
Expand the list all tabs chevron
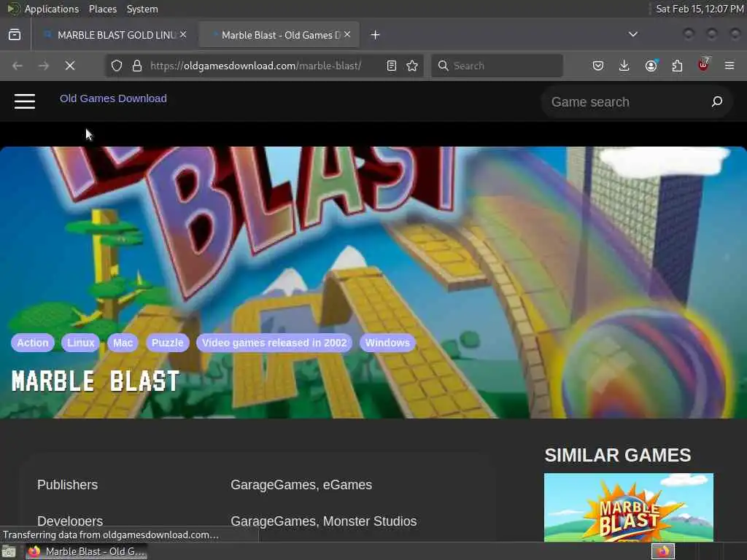pyautogui.click(x=632, y=34)
